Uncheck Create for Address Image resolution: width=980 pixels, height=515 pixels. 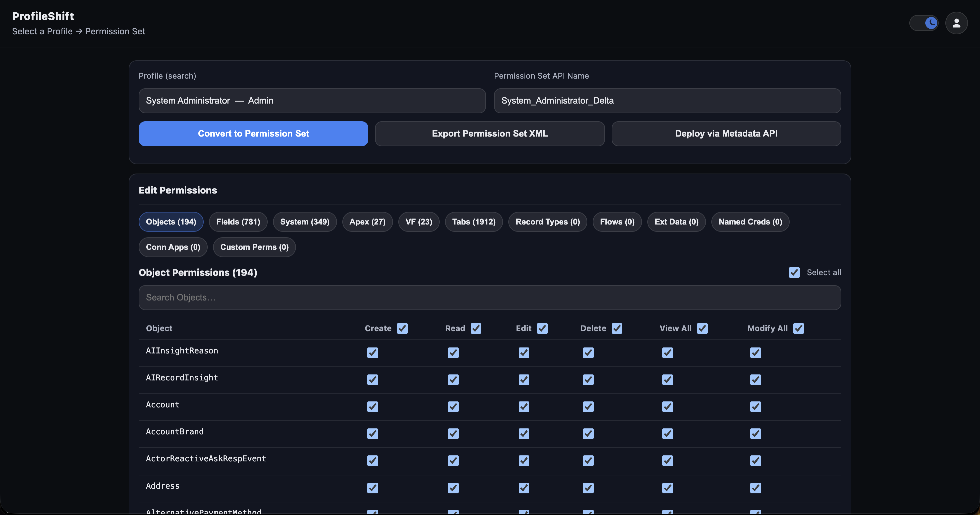coord(372,488)
